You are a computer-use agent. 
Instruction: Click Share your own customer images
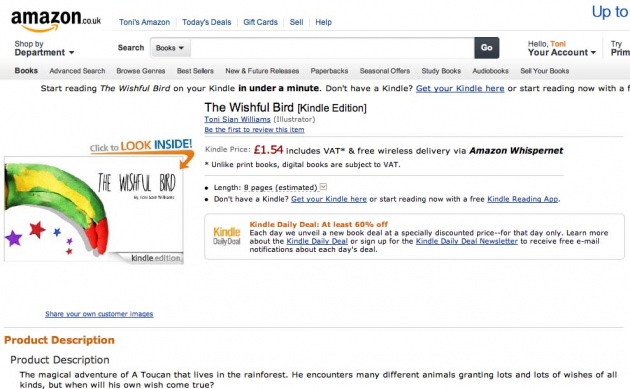point(99,314)
